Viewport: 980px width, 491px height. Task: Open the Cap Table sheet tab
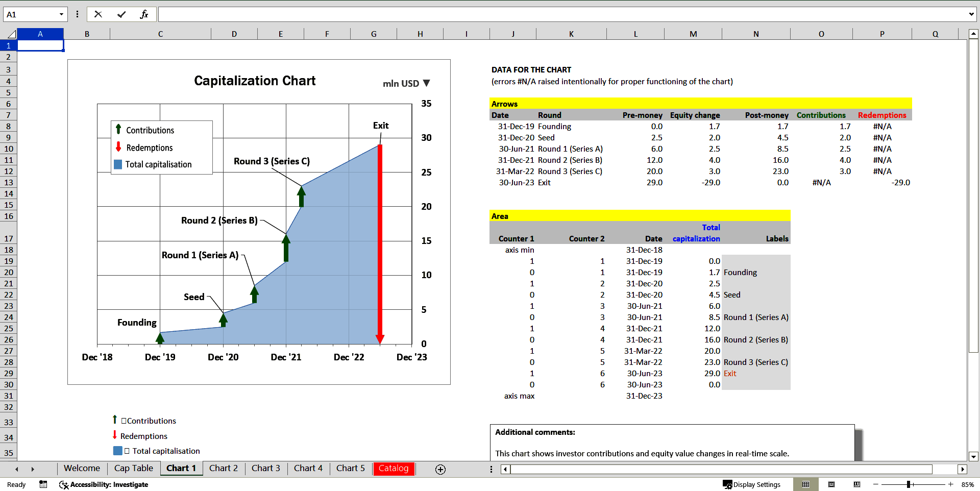133,468
